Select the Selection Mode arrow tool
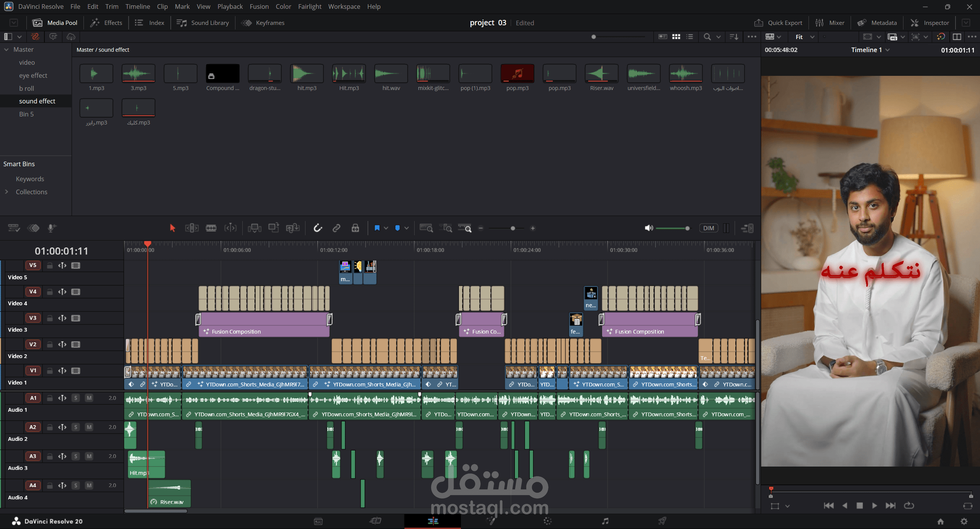The height and width of the screenshot is (529, 980). coord(172,228)
